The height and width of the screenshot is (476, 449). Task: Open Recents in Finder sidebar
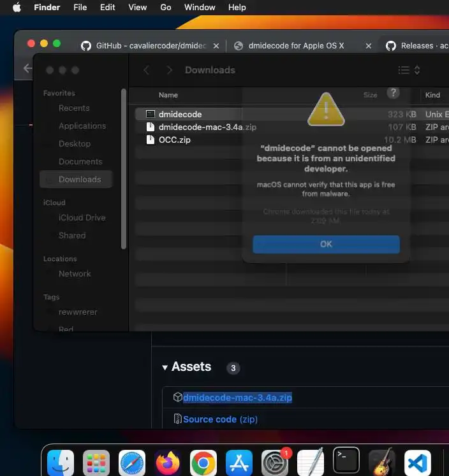pyautogui.click(x=74, y=108)
